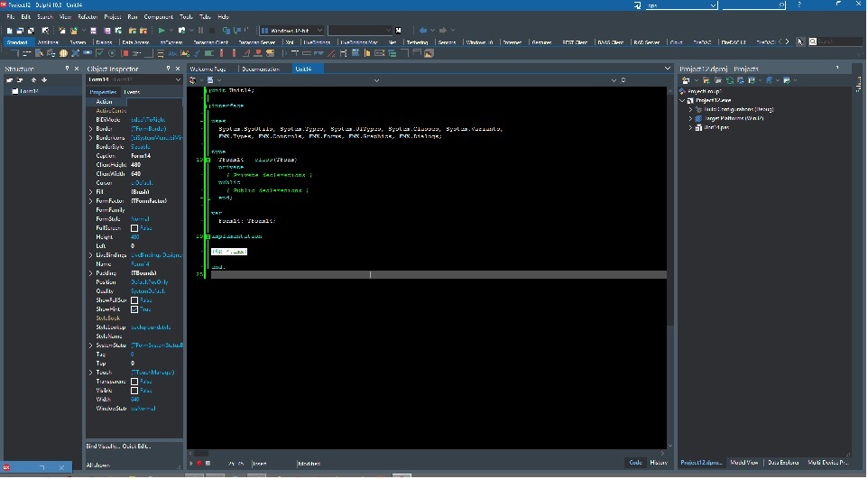Close the Structure panel
The height and width of the screenshot is (479, 868).
(x=77, y=69)
